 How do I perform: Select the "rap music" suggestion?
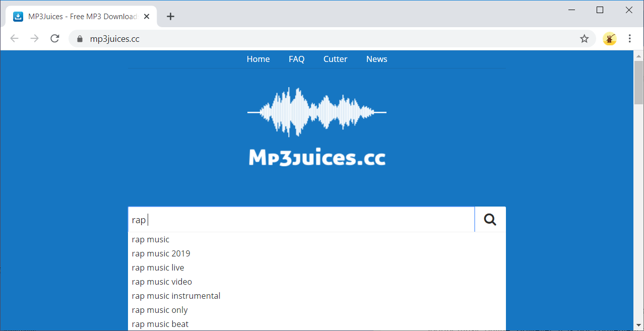pos(151,239)
